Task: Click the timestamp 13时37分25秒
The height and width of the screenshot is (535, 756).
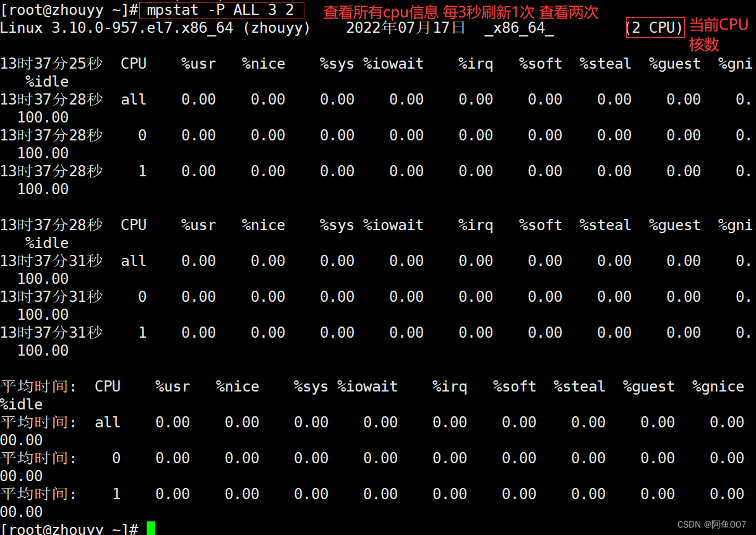Action: (x=52, y=62)
